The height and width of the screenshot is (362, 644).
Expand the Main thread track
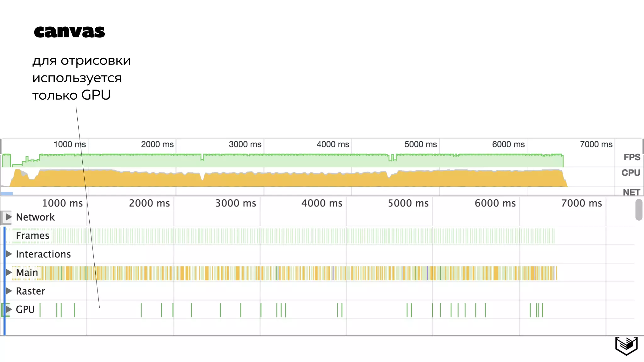9,272
